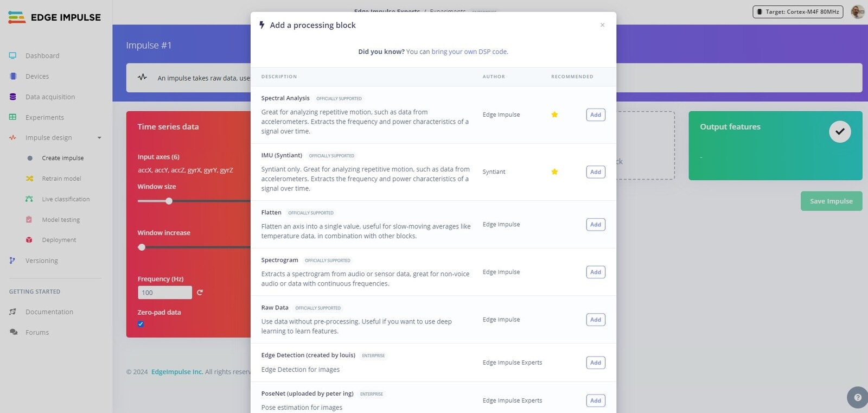The width and height of the screenshot is (868, 413).
Task: Toggle the Zero-pad data checkbox
Action: pos(141,324)
